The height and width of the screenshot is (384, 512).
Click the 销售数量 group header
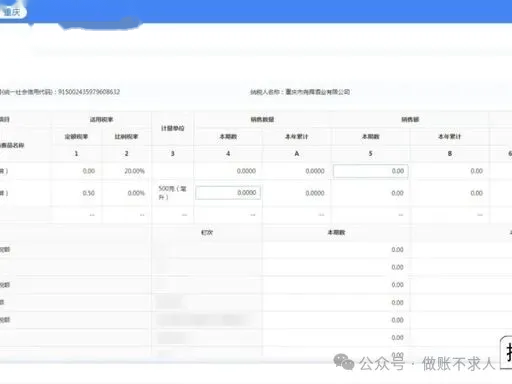point(262,119)
